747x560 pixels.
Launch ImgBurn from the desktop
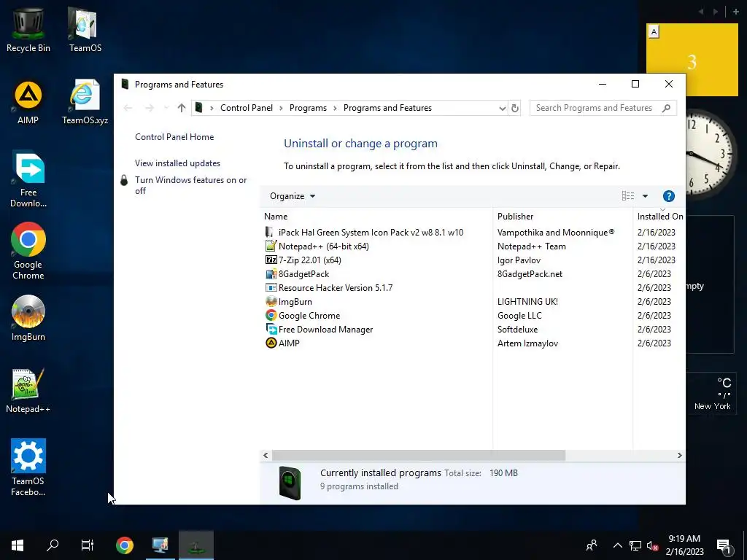click(28, 318)
